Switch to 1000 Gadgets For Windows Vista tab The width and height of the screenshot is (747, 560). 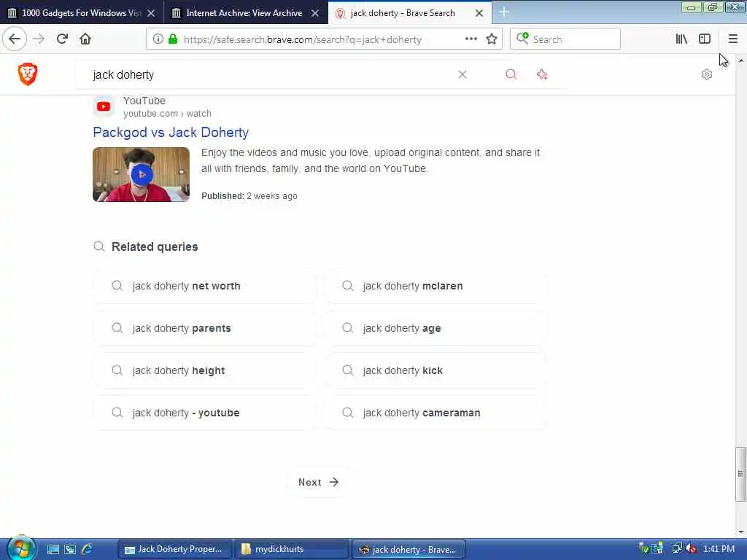tap(82, 13)
